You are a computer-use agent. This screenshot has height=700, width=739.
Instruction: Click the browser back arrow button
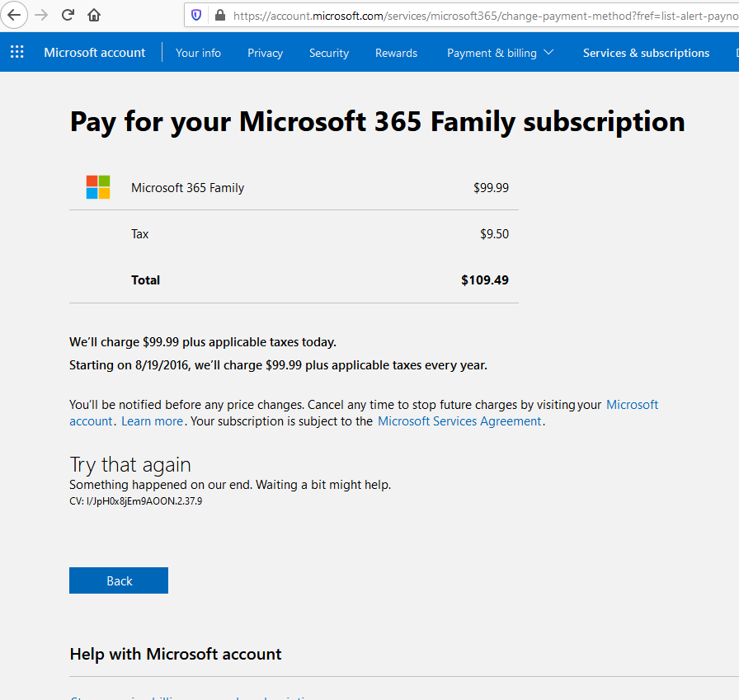[14, 15]
